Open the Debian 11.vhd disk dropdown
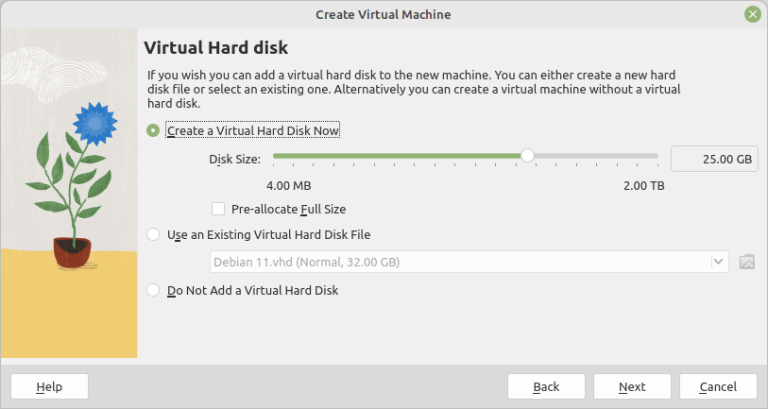The width and height of the screenshot is (768, 409). point(460,262)
